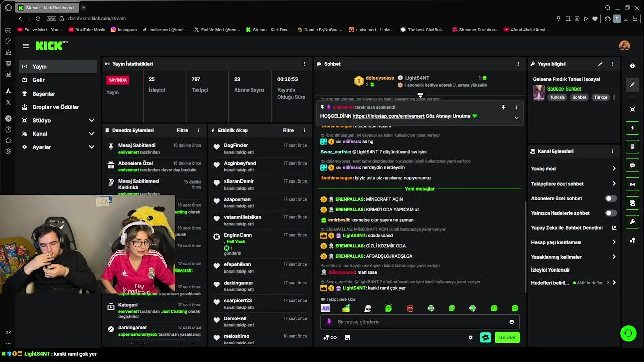Expand the Stüdyo sidebar section

tap(91, 121)
